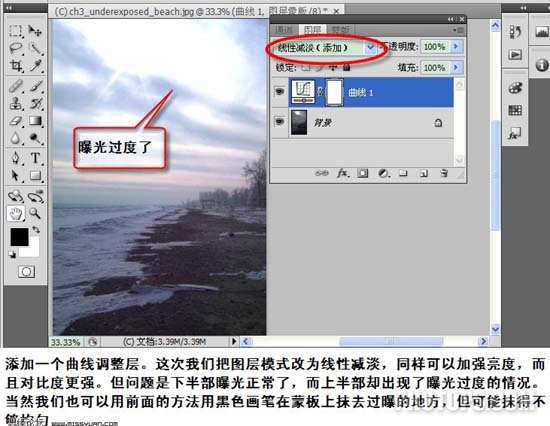Select the 3D Orbit tool

pos(35,196)
